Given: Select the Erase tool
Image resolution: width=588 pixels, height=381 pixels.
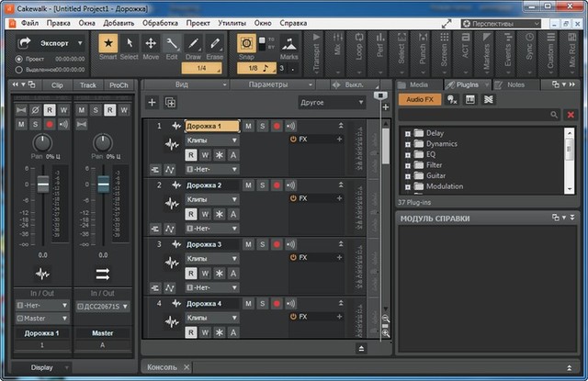Looking at the screenshot, I should pyautogui.click(x=214, y=44).
